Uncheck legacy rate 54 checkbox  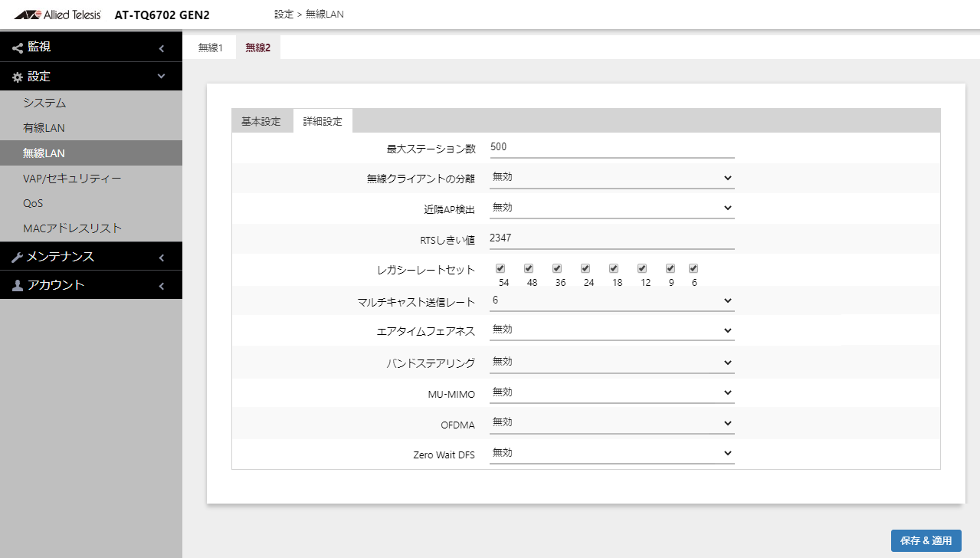click(500, 268)
